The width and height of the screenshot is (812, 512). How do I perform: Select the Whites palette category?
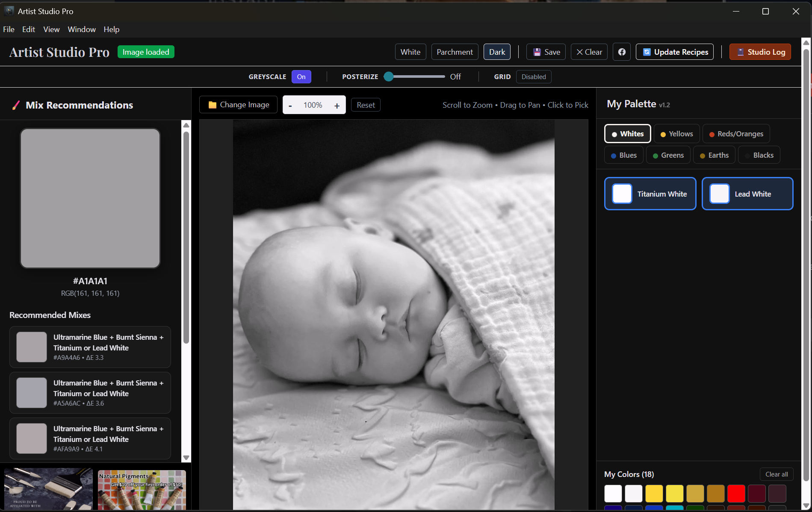click(627, 134)
